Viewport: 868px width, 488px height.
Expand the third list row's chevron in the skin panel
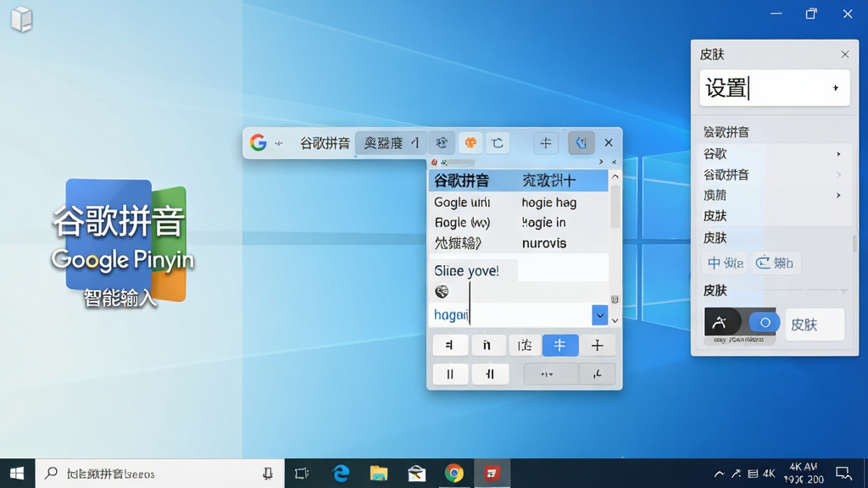click(838, 196)
